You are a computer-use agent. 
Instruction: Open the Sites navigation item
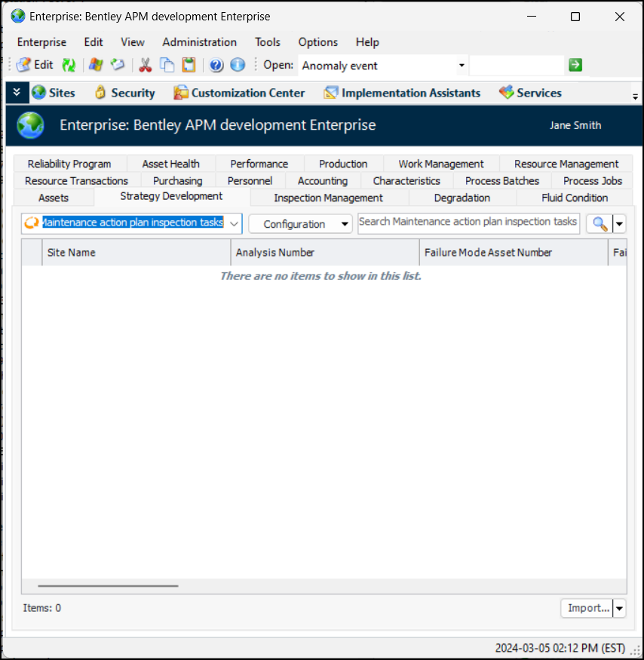pyautogui.click(x=54, y=93)
